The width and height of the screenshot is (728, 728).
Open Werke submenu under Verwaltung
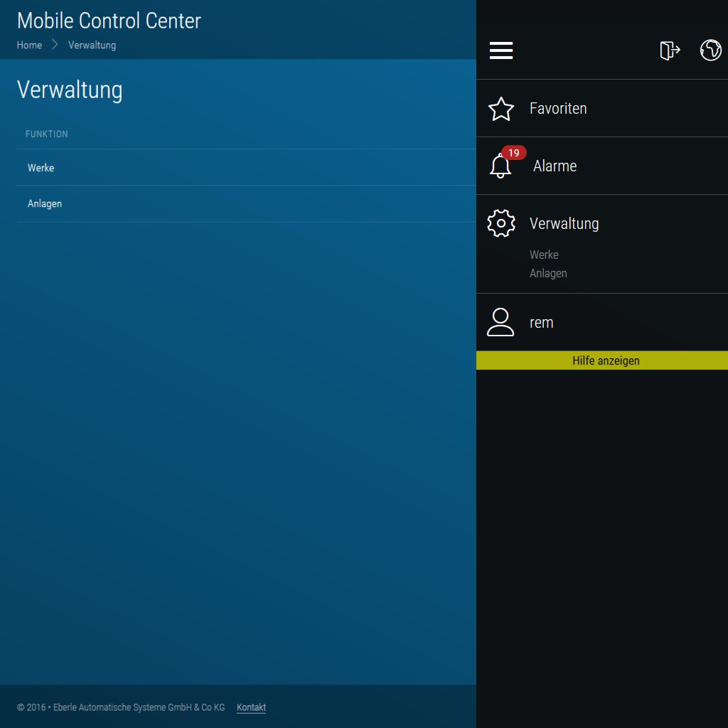544,255
